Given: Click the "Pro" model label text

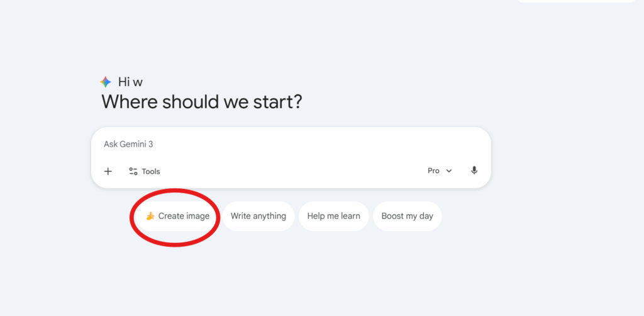Looking at the screenshot, I should [x=433, y=171].
